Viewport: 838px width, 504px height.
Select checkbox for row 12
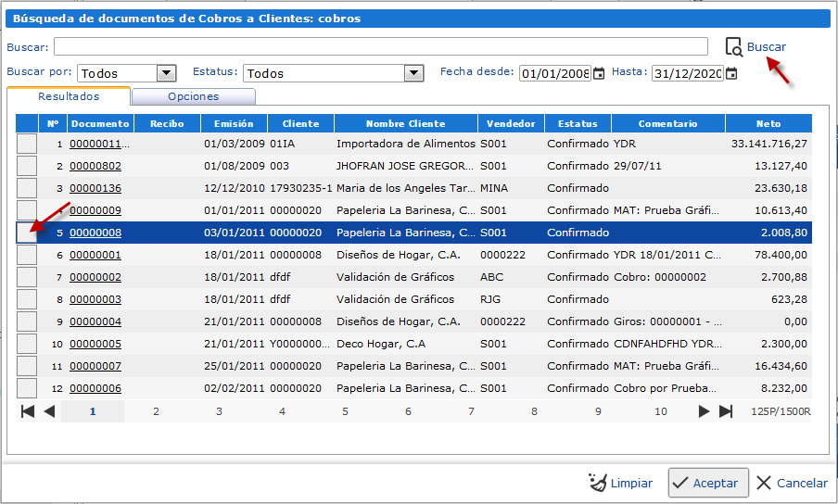click(x=27, y=388)
